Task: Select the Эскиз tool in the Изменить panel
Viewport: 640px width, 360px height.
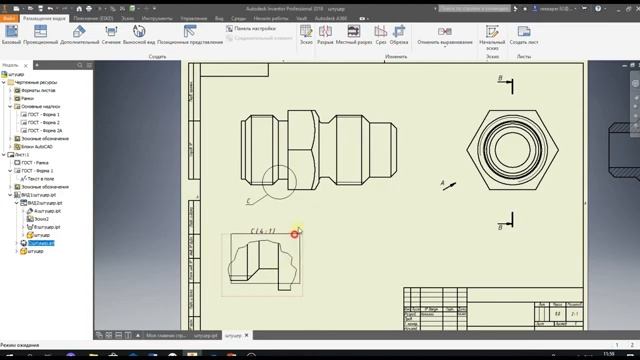Action: coord(306,34)
